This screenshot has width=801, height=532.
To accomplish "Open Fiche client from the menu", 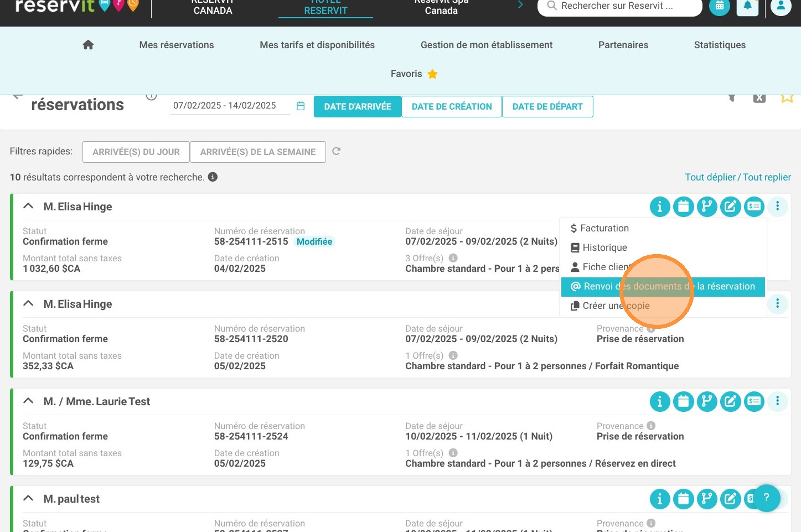I will pyautogui.click(x=663, y=267).
